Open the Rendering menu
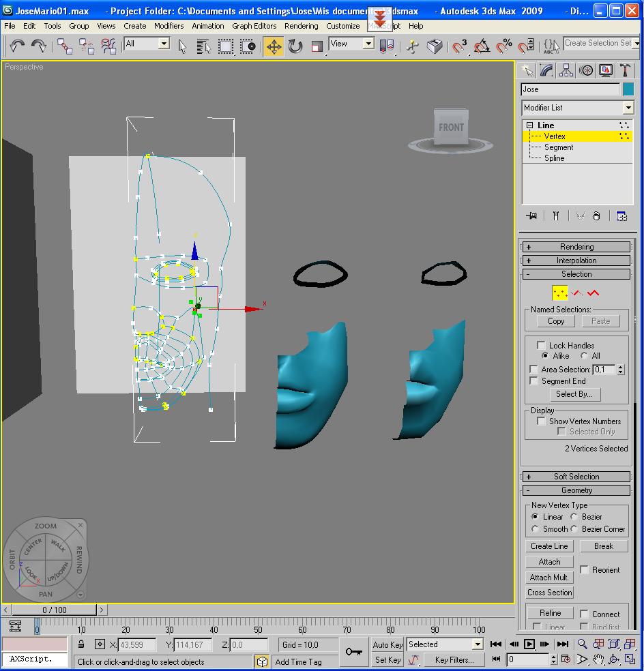Image resolution: width=644 pixels, height=671 pixels. coord(301,26)
